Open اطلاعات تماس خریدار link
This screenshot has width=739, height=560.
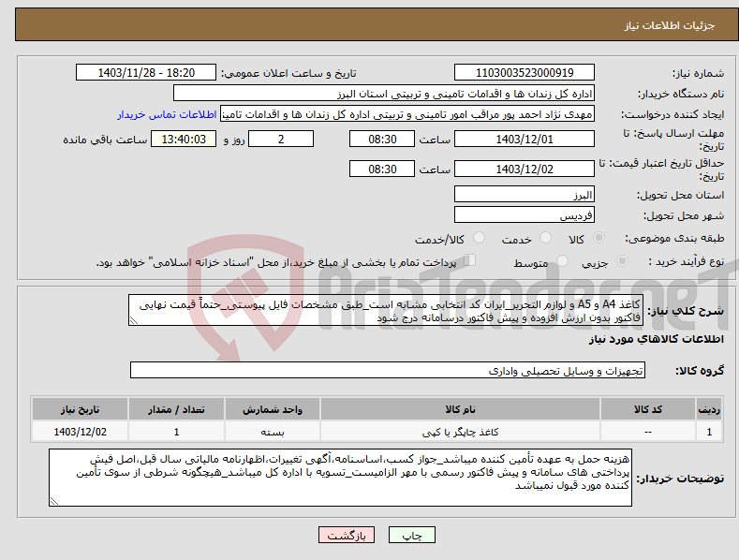tap(167, 114)
